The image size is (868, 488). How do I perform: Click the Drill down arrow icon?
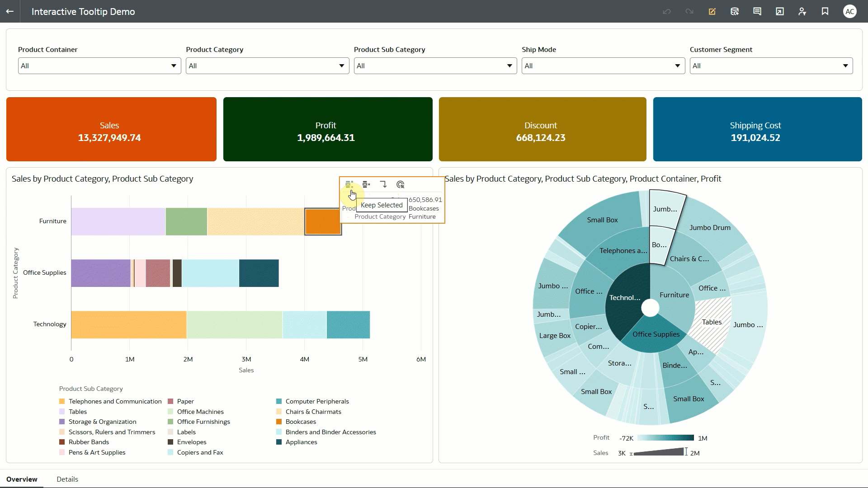pos(383,184)
